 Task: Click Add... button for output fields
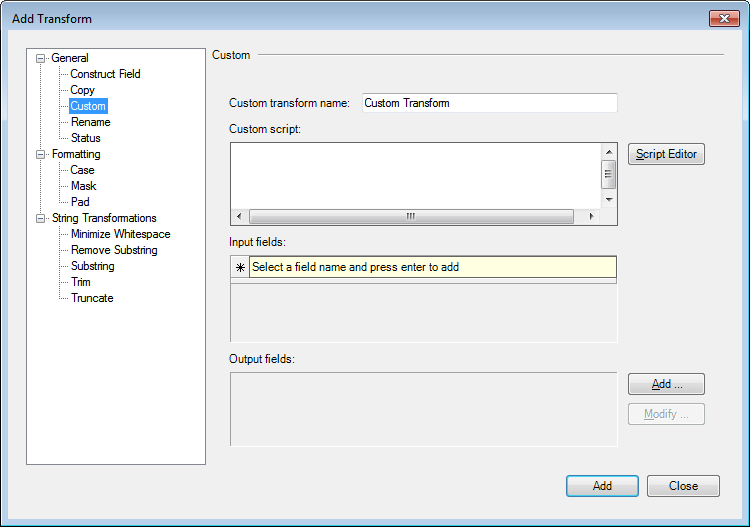666,384
